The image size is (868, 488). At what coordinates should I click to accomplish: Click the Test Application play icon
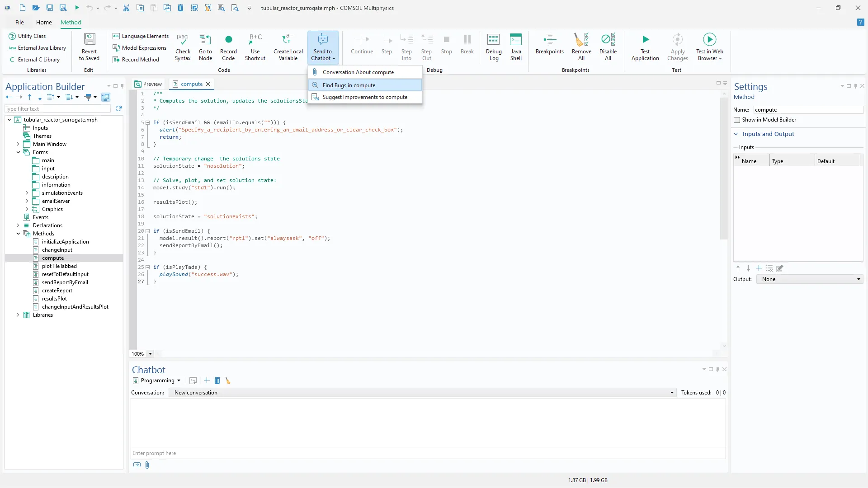click(x=645, y=40)
